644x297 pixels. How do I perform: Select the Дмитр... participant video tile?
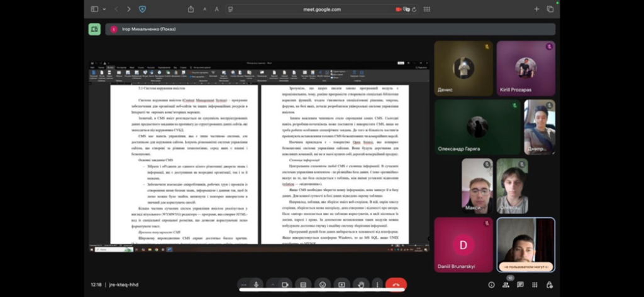pos(540,127)
